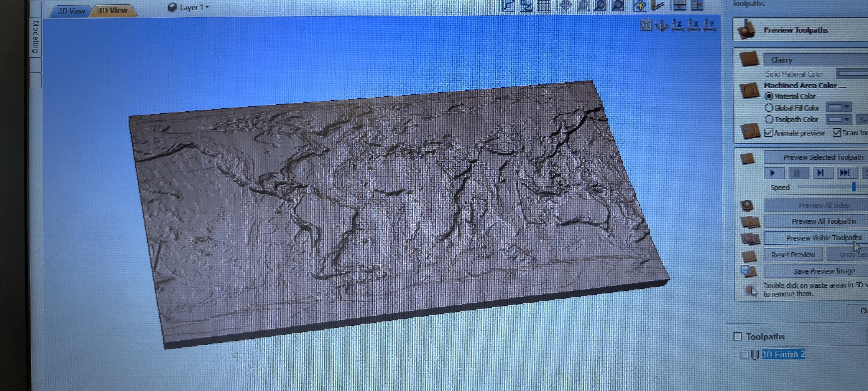Check the 3D Finish 2 toolpath box
This screenshot has width=868, height=391.
click(x=744, y=355)
